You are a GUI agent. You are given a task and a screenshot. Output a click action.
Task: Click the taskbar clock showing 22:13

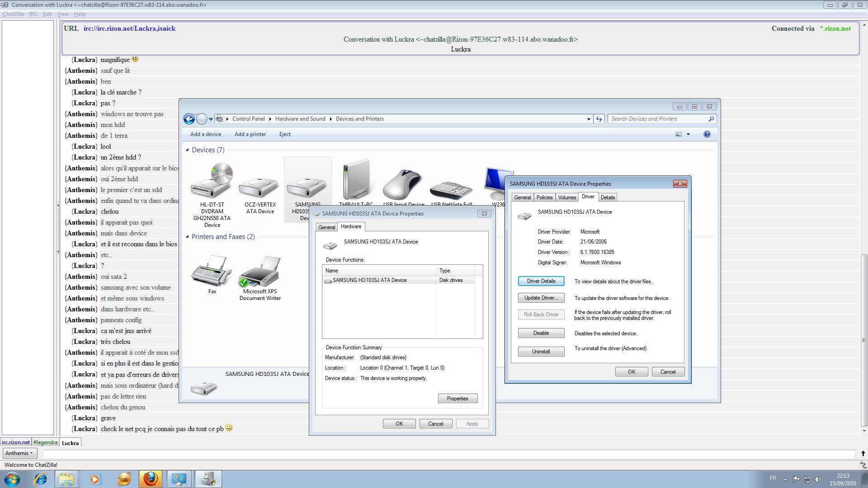coord(843,479)
